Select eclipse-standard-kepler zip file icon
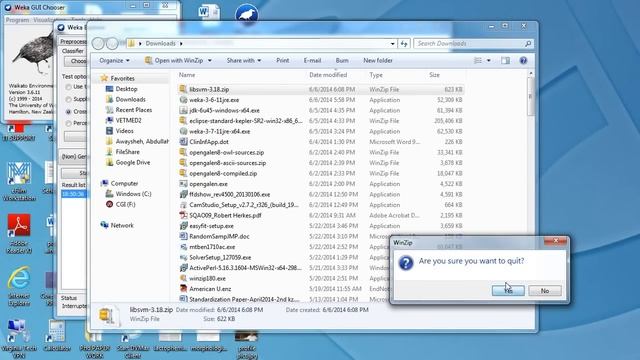640x360 pixels. [x=183, y=121]
